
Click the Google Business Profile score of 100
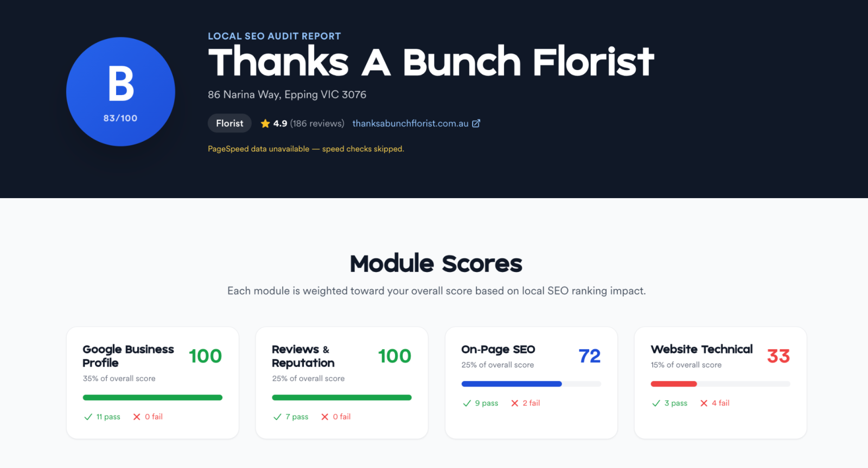pos(205,356)
